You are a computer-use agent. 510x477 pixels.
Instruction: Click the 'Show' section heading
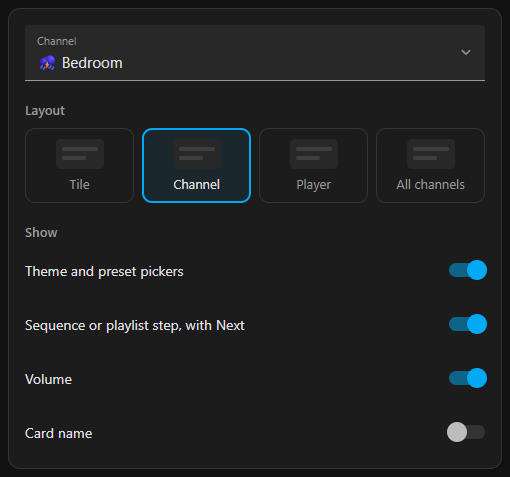point(41,233)
